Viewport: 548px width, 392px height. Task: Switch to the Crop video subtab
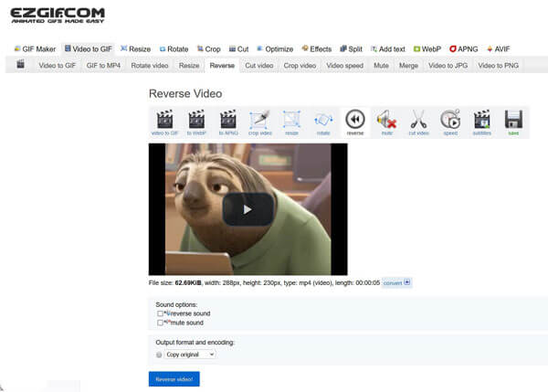coord(300,66)
